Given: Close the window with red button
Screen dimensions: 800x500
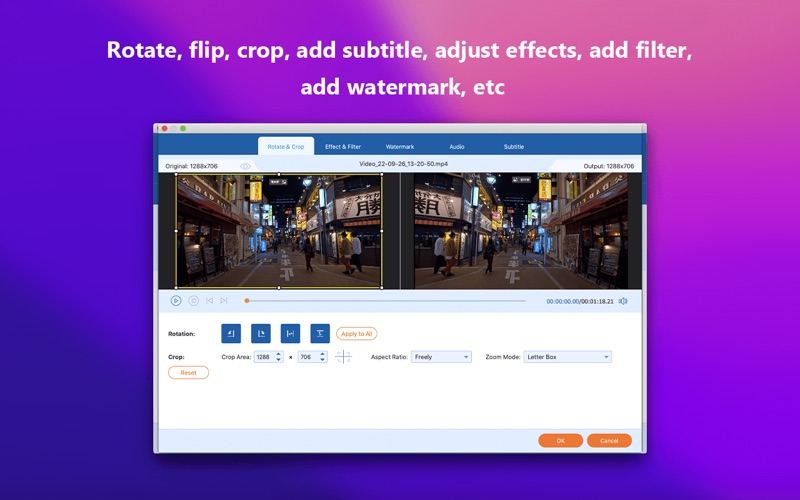Looking at the screenshot, I should click(x=164, y=129).
